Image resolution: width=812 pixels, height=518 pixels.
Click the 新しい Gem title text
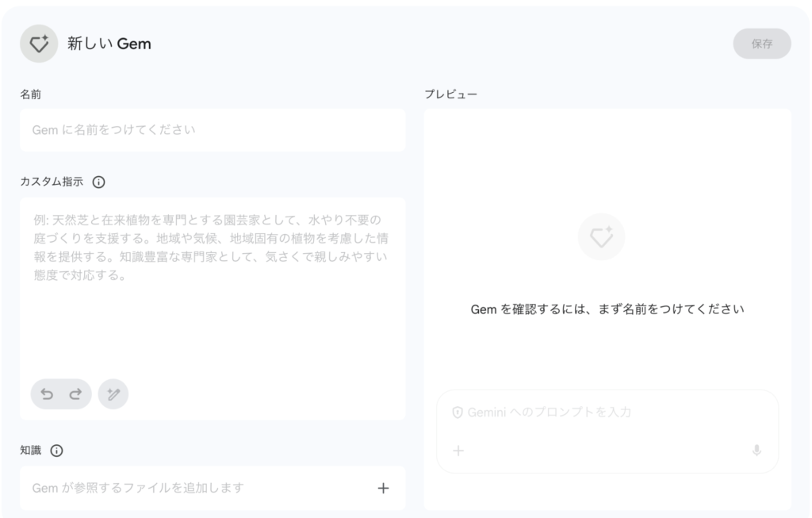tap(109, 44)
